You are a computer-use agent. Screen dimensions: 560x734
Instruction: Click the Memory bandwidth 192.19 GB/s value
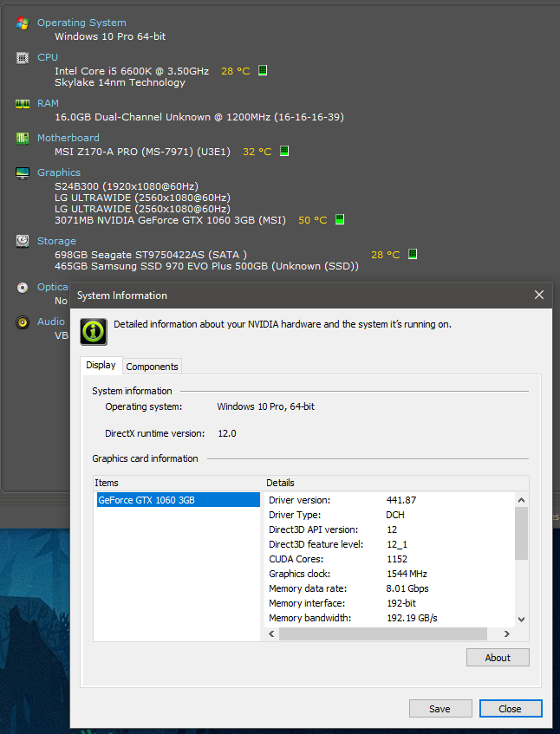[x=412, y=618]
